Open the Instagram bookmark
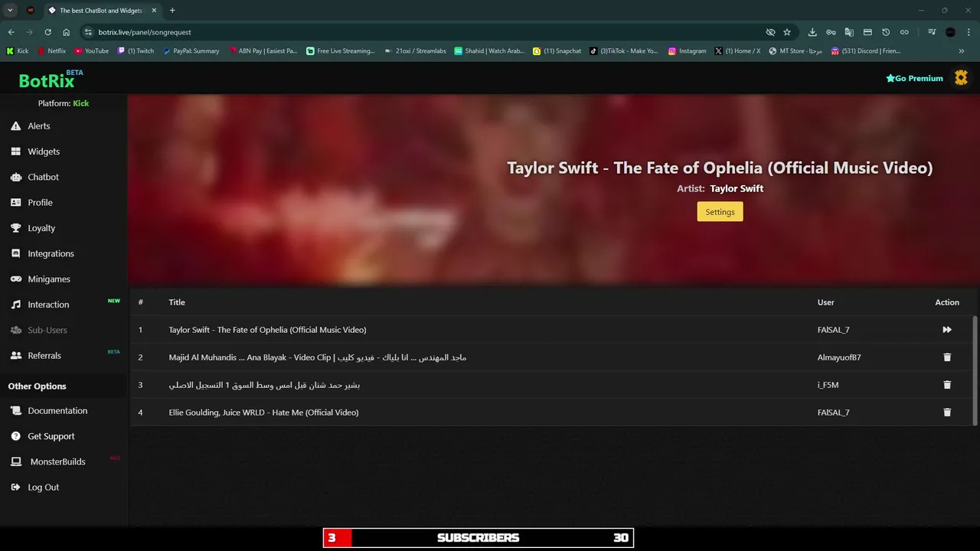Image resolution: width=980 pixels, height=551 pixels. (x=688, y=51)
